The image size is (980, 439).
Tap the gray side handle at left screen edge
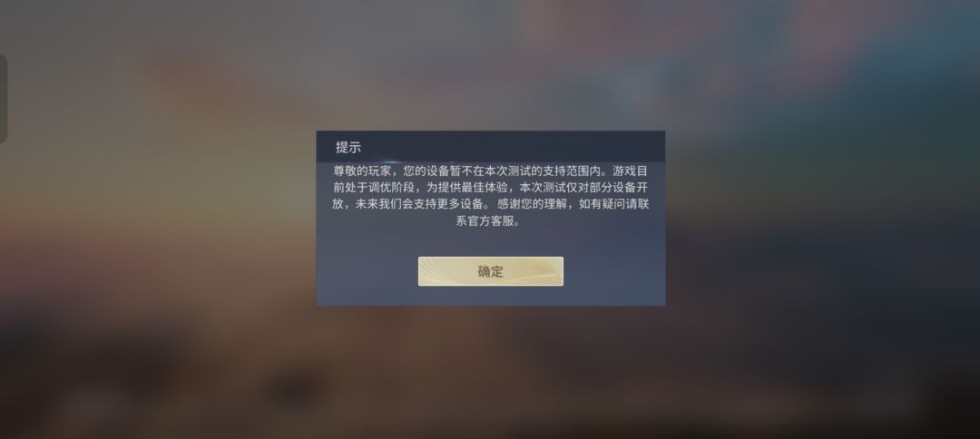[3, 99]
